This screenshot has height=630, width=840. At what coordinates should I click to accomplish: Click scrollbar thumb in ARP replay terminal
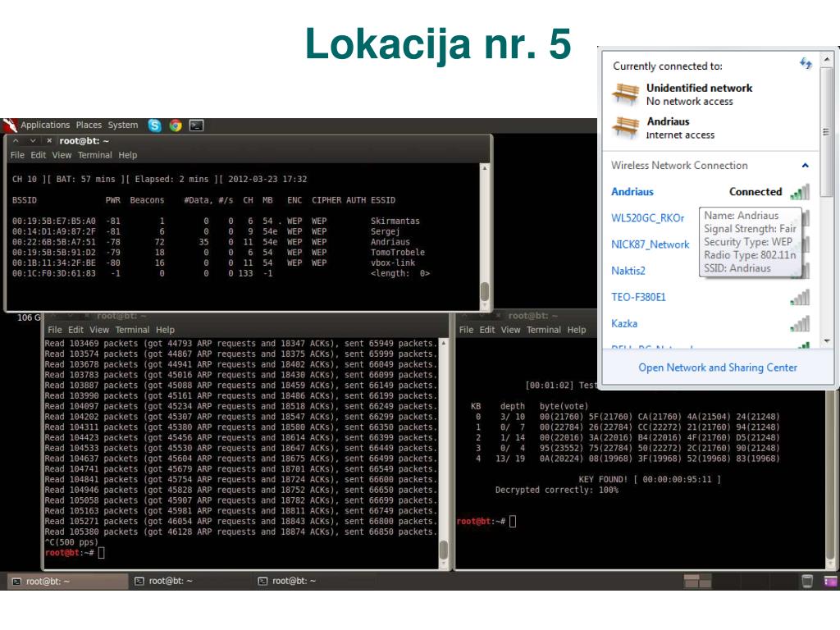coord(444,550)
